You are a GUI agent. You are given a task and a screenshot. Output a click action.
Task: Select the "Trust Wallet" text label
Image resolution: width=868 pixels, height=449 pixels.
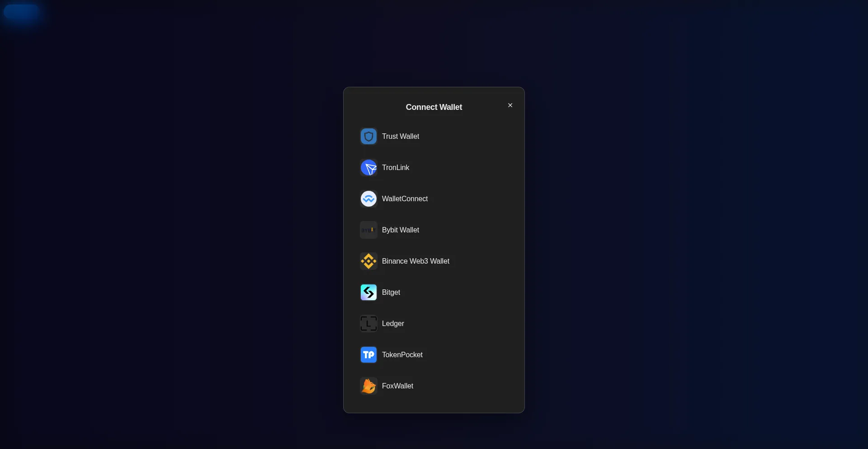point(400,137)
